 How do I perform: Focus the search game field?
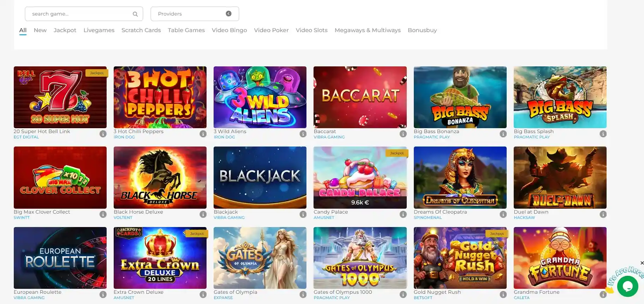(x=84, y=14)
